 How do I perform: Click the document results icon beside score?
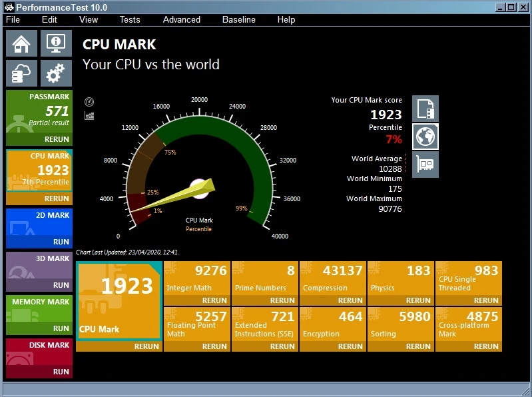(425, 109)
